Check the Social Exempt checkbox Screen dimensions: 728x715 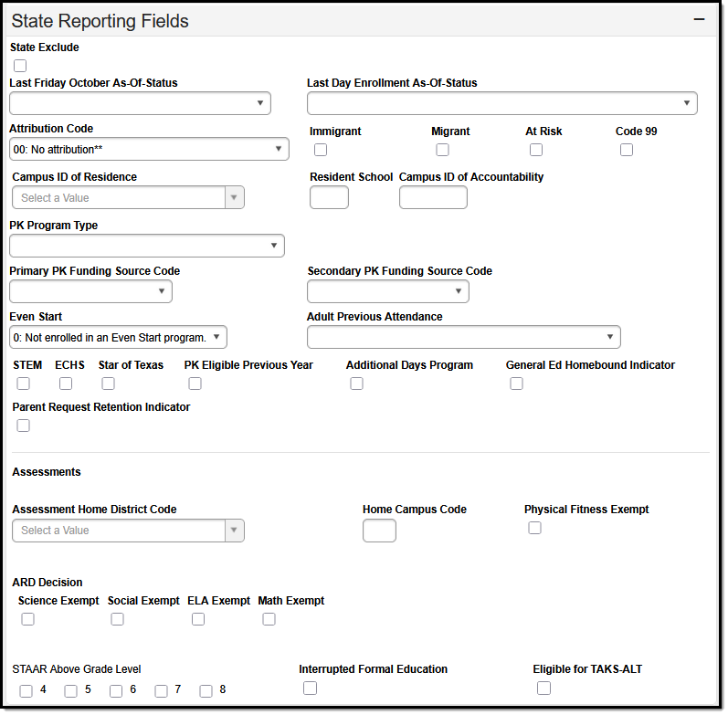[x=118, y=619]
